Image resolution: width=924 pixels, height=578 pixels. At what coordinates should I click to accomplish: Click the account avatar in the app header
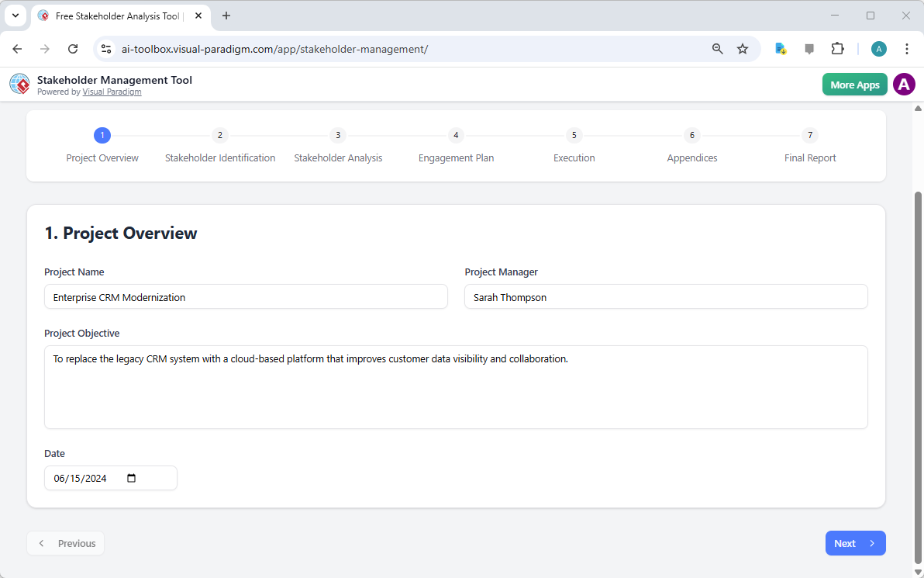904,84
